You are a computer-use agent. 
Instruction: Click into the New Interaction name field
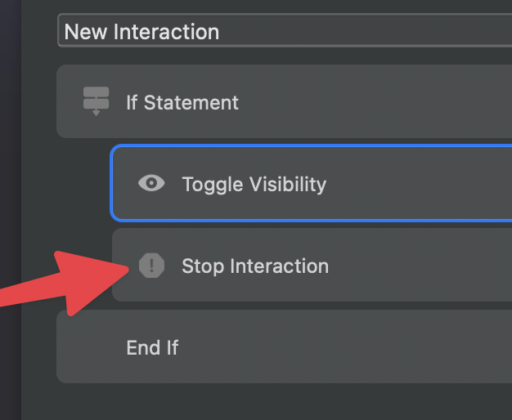pyautogui.click(x=278, y=32)
